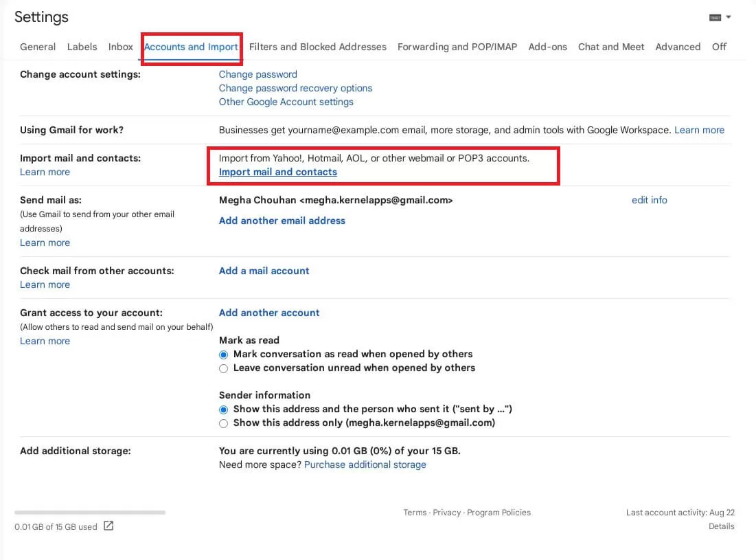Open the Forwarding and POP/IMAP tab
The height and width of the screenshot is (560, 756).
[x=457, y=47]
